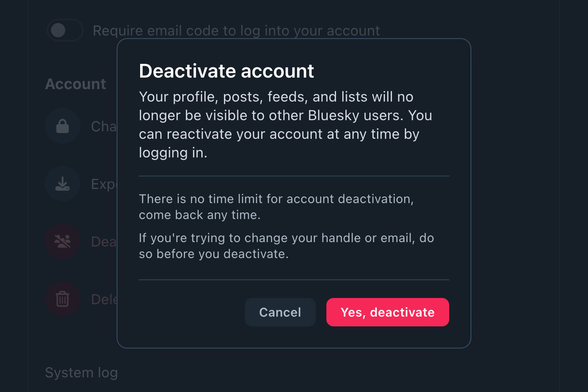Click the System log section heading

[x=81, y=372]
